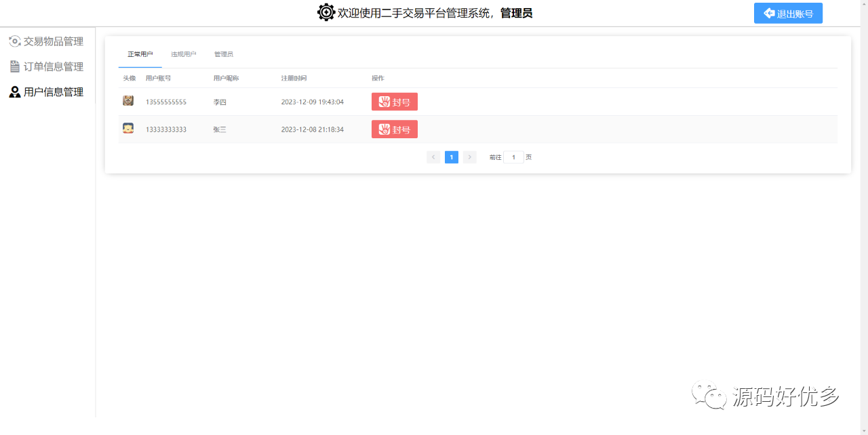The width and height of the screenshot is (868, 435).
Task: Click the 订单信息管理 document icon
Action: click(x=15, y=66)
